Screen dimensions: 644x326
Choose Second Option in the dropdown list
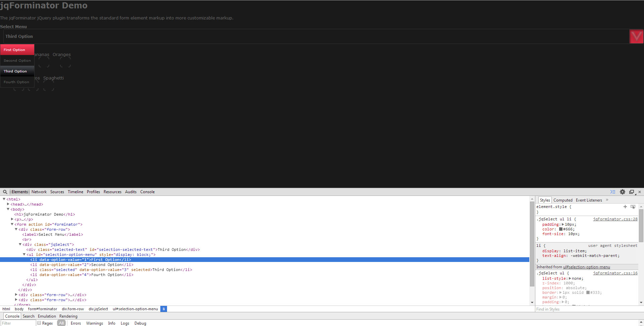[x=17, y=60]
